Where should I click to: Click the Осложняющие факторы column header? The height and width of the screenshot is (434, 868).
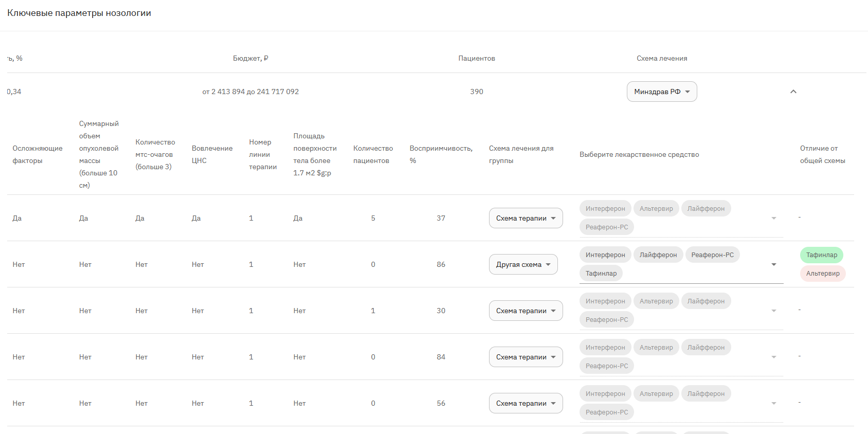[38, 154]
